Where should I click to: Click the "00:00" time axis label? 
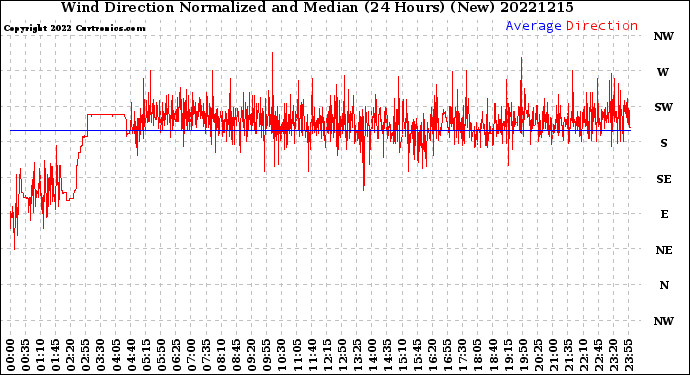point(10,355)
